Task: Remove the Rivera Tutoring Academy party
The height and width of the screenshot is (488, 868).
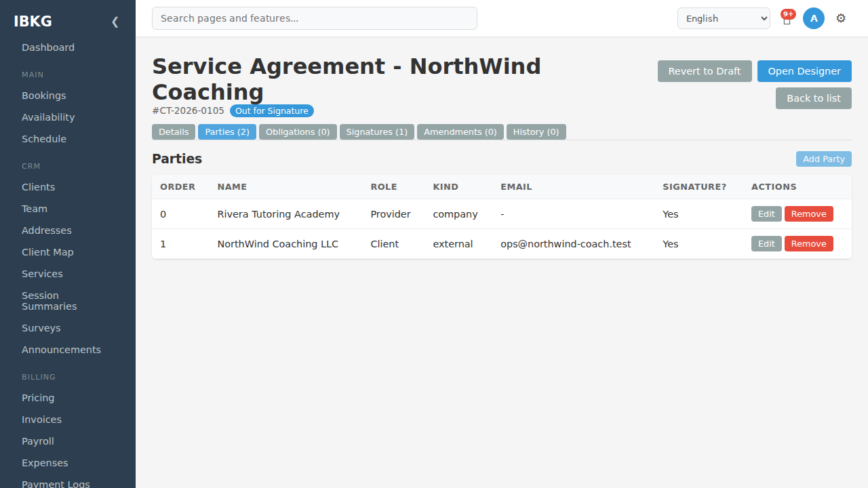Action: pyautogui.click(x=809, y=214)
